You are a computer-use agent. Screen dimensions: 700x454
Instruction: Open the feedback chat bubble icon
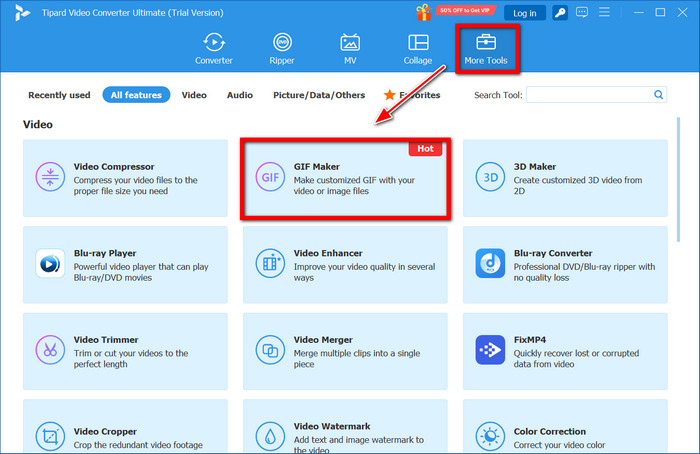click(x=584, y=13)
